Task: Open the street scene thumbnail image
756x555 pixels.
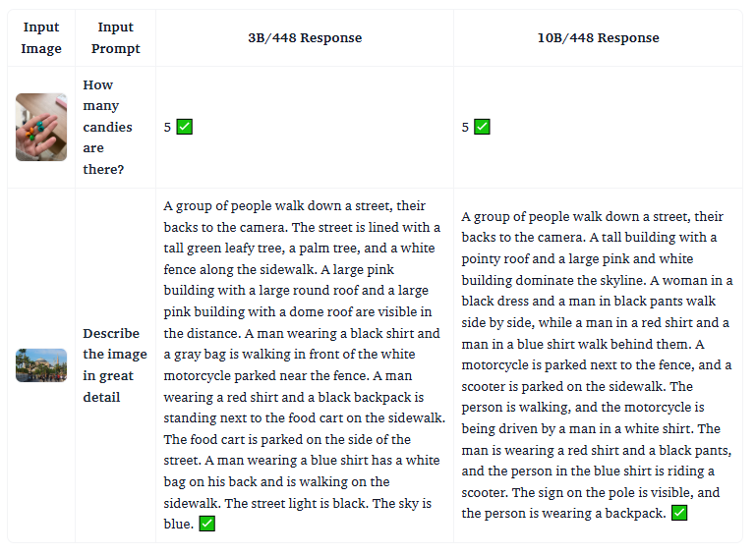Action: click(41, 365)
